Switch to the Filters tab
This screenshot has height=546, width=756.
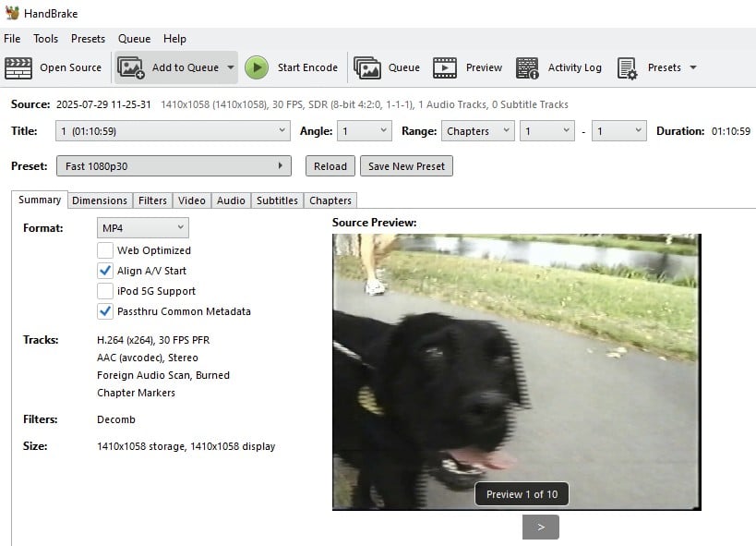pos(152,200)
